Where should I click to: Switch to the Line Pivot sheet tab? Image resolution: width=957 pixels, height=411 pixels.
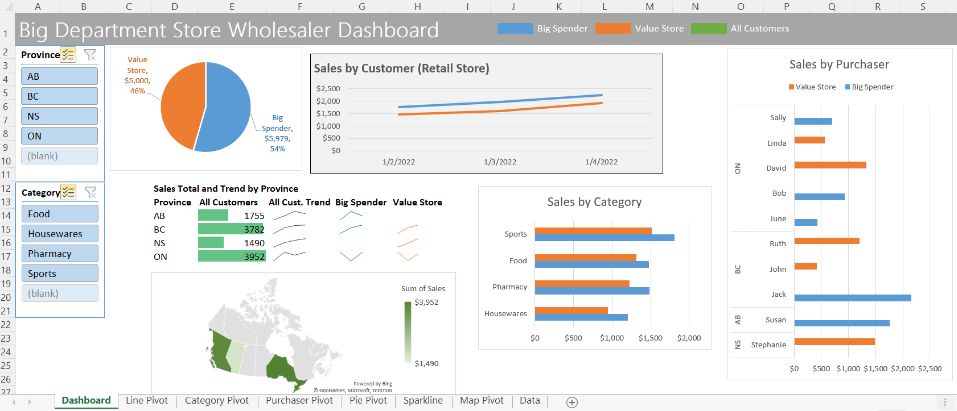[x=147, y=401]
